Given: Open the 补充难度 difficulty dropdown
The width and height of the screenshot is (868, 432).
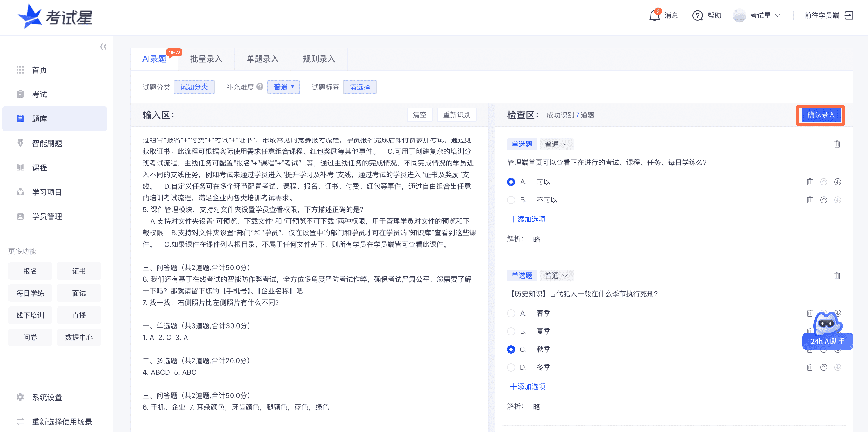Looking at the screenshot, I should [283, 87].
